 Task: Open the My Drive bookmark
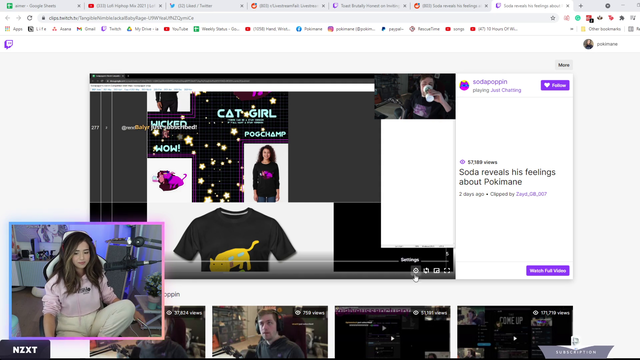142,29
